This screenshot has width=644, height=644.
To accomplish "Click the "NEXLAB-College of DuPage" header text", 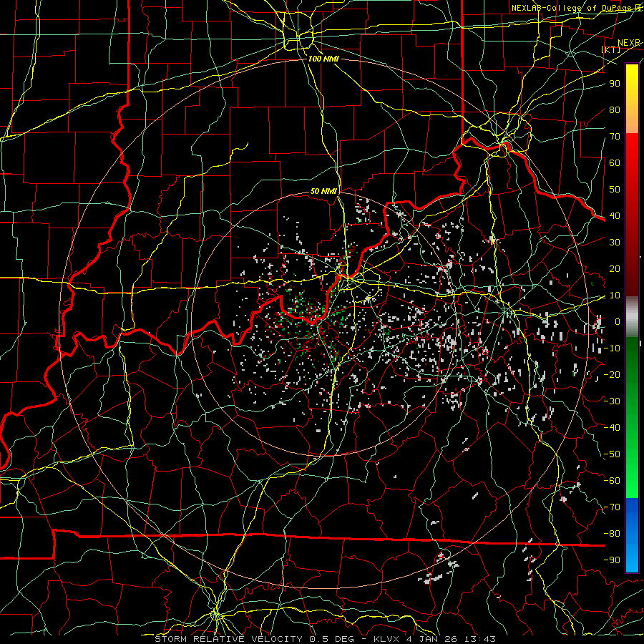I will pos(571,8).
